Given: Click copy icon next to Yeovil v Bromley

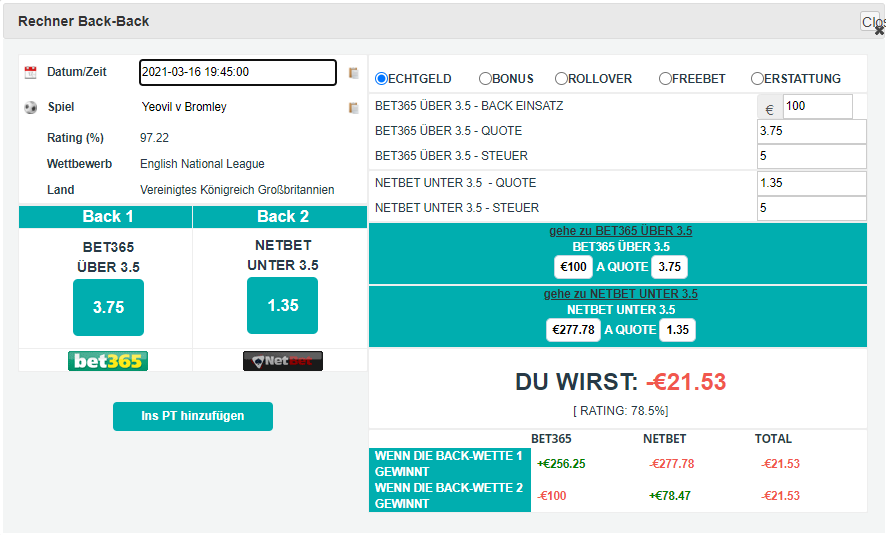Looking at the screenshot, I should pos(353,108).
